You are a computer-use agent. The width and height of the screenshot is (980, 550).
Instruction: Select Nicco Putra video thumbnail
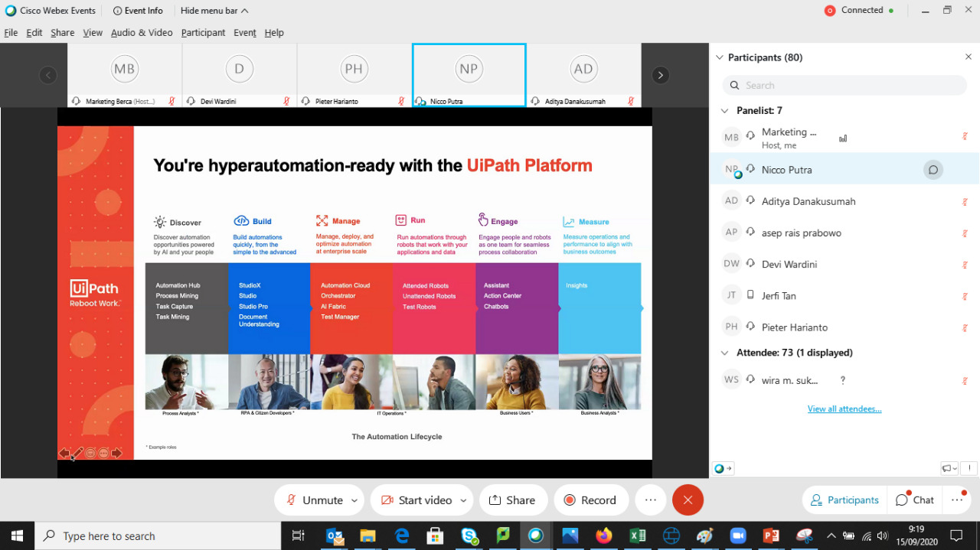[469, 75]
